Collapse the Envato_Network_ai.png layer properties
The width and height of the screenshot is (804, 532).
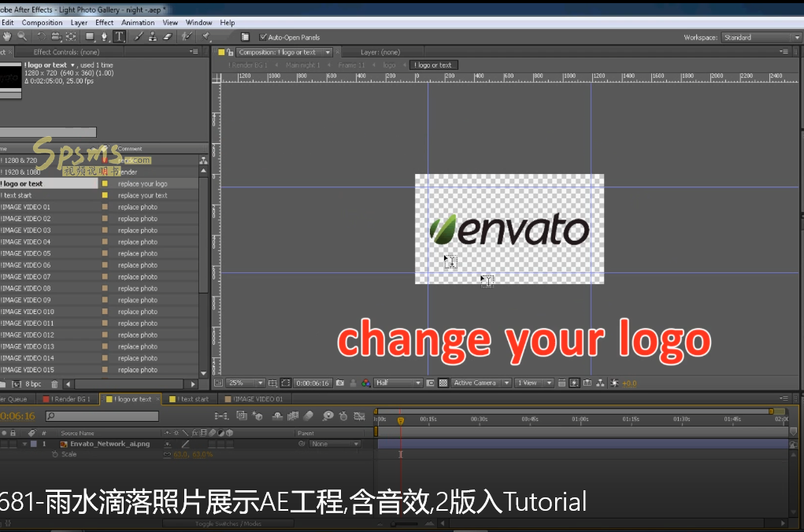click(x=24, y=444)
